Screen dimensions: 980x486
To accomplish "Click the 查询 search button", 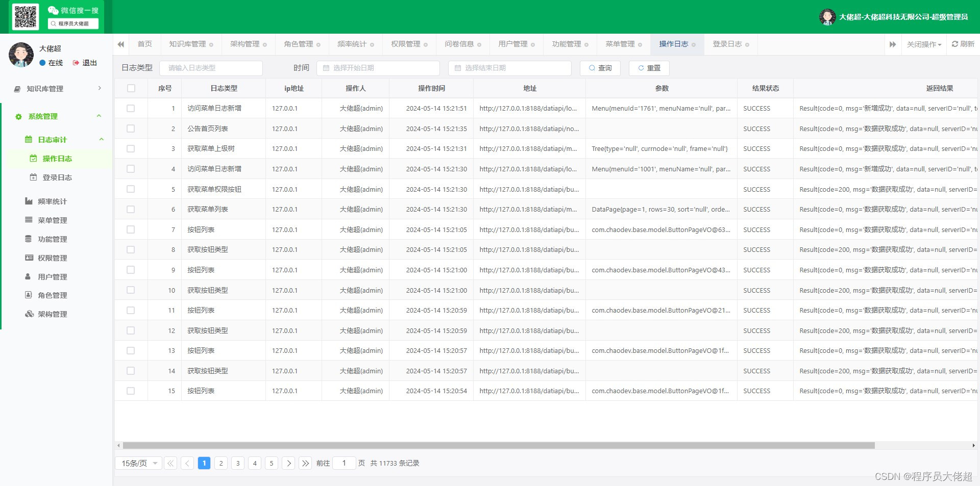I will (x=600, y=68).
